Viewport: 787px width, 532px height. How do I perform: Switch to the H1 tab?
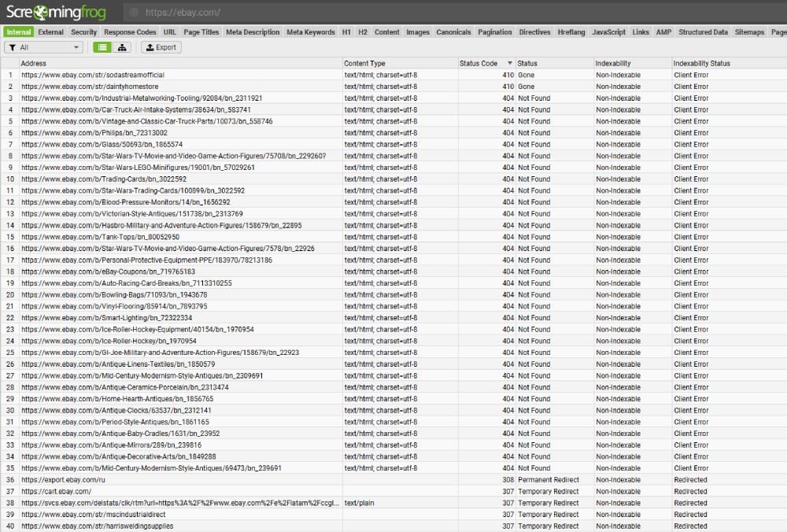coord(346,32)
